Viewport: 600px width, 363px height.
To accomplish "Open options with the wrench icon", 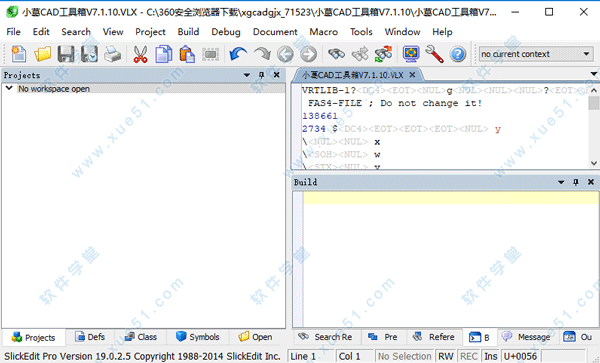I will 434,54.
